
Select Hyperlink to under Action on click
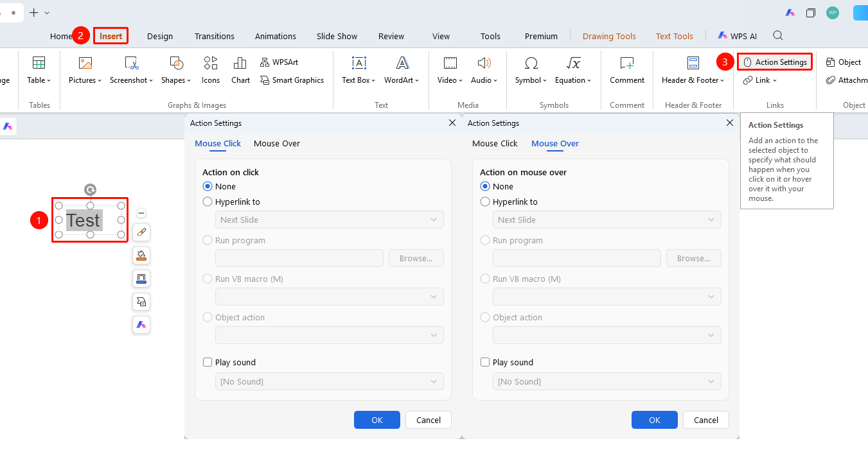click(x=208, y=202)
